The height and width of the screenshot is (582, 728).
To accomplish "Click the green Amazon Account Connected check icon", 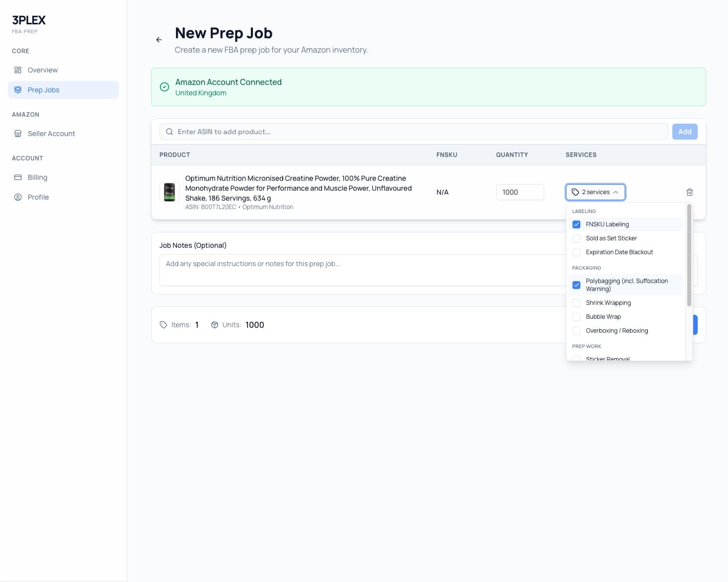I will pyautogui.click(x=164, y=87).
